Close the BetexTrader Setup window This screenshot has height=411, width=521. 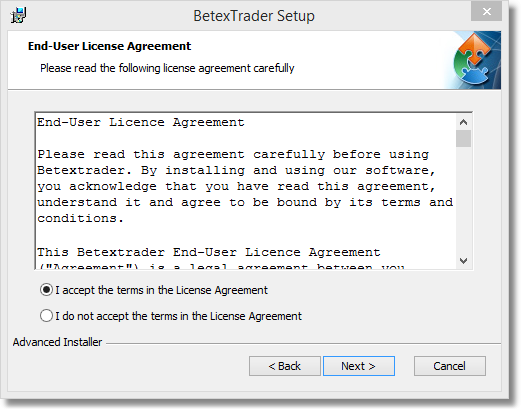(486, 12)
